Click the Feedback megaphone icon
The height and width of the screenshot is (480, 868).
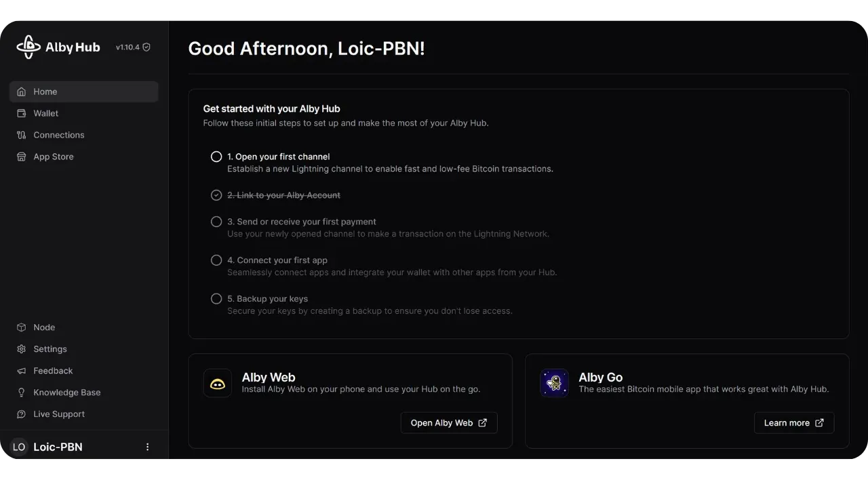click(x=21, y=371)
